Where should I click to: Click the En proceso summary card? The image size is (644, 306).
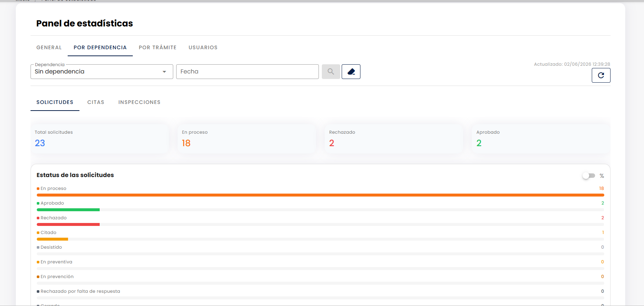click(x=247, y=139)
